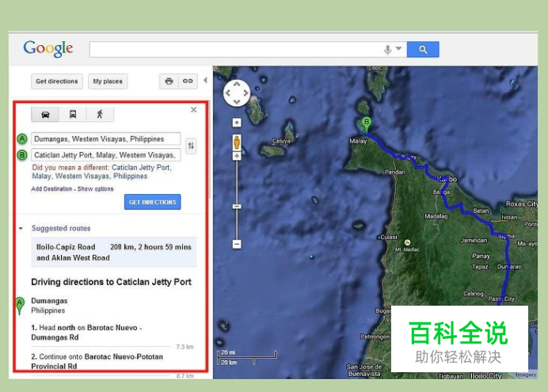Pan the map left with compass arrow
The image size is (548, 392).
pyautogui.click(x=228, y=93)
